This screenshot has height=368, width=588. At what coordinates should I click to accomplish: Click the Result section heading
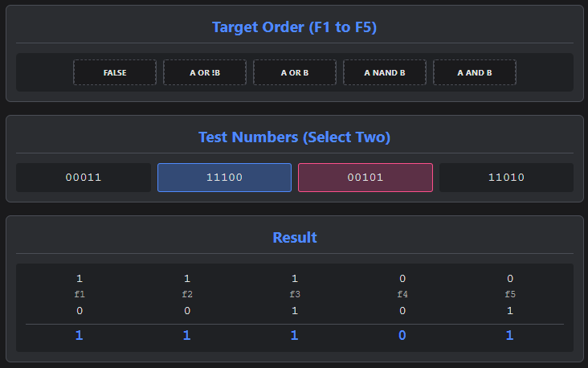[x=295, y=238]
